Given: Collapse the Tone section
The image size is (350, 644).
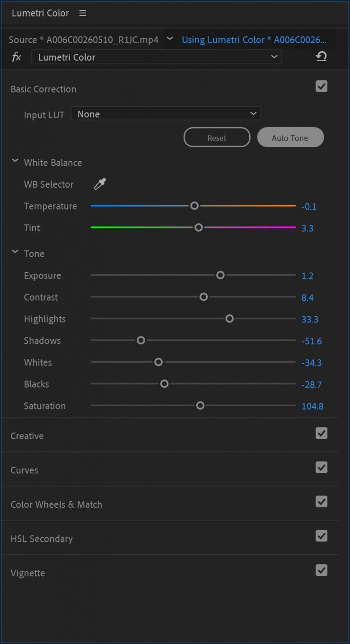Looking at the screenshot, I should point(15,253).
